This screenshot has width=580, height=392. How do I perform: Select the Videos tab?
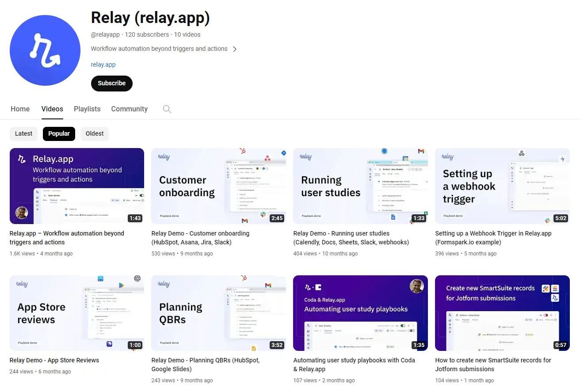pos(52,109)
